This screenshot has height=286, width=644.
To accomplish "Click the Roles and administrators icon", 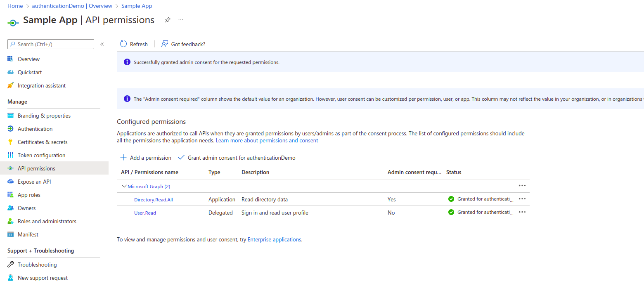I will (11, 221).
